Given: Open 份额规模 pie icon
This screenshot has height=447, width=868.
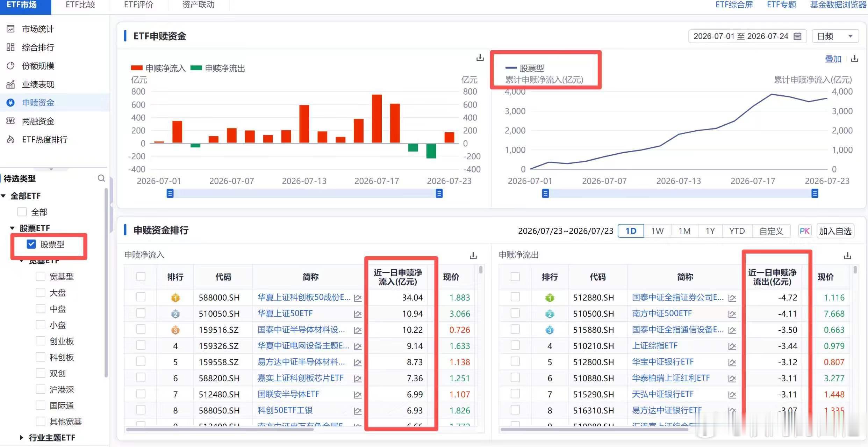Looking at the screenshot, I should [x=10, y=66].
